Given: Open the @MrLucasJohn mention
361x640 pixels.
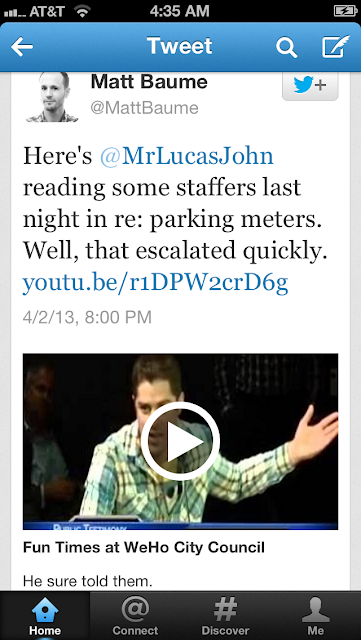Looking at the screenshot, I should click(x=187, y=156).
